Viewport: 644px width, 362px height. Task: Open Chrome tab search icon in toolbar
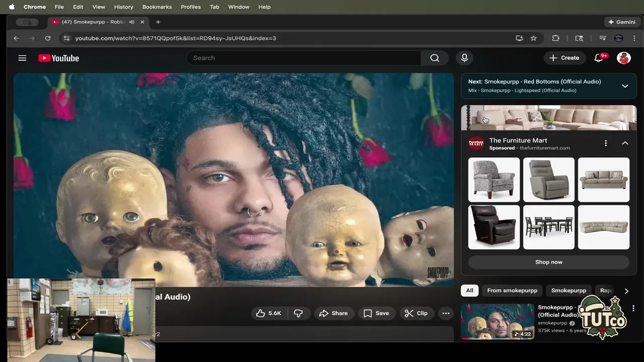coord(579,38)
